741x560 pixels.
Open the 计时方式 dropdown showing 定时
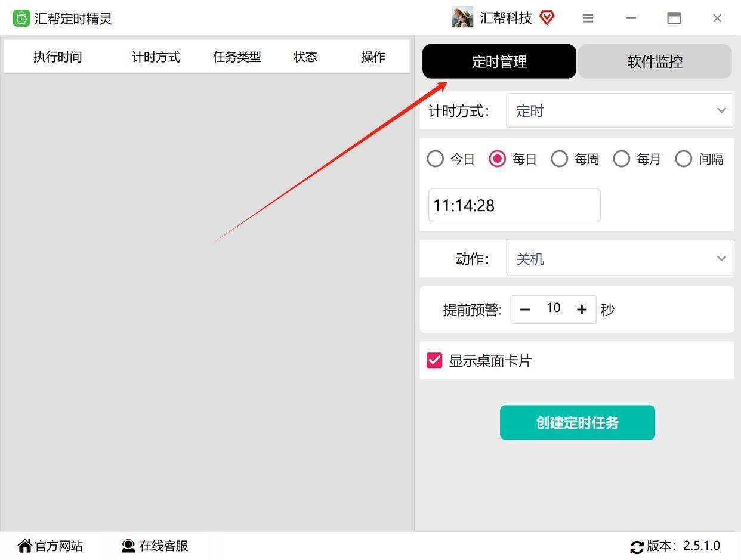point(619,110)
